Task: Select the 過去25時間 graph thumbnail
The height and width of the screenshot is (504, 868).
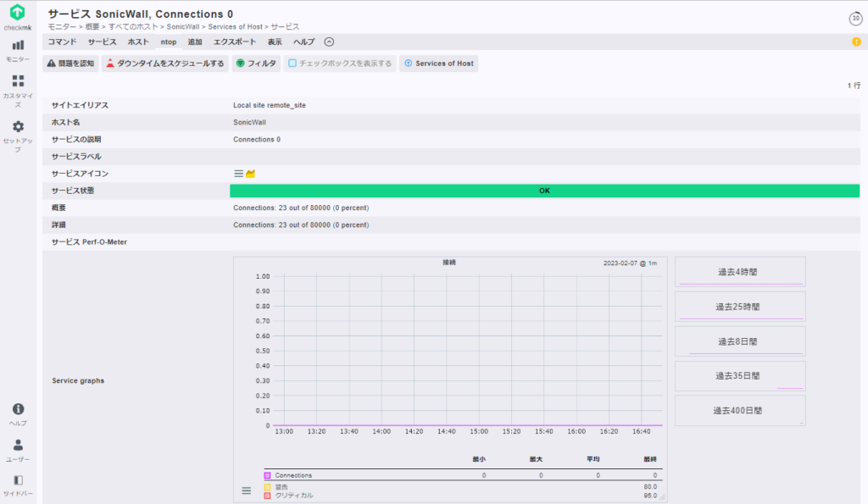Action: pyautogui.click(x=740, y=307)
